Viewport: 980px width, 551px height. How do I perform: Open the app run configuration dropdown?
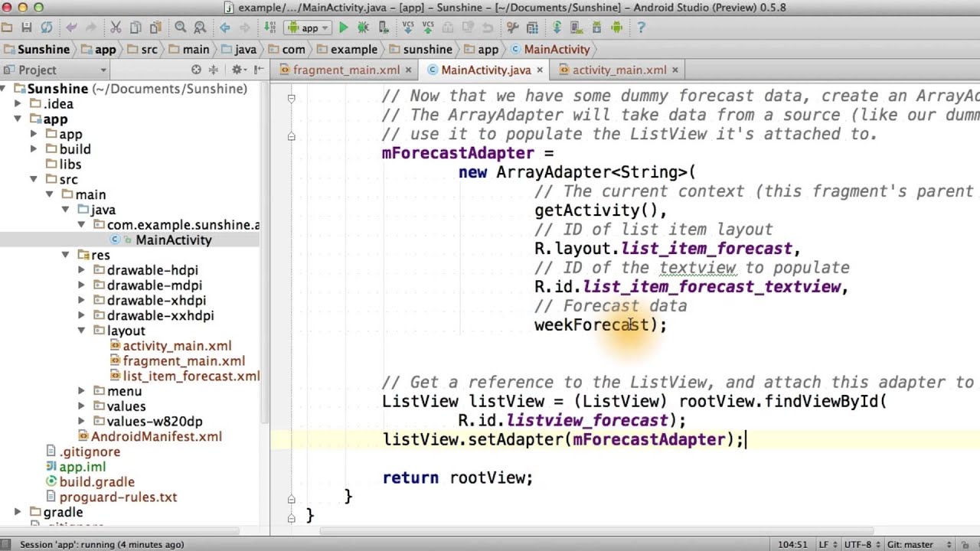pyautogui.click(x=308, y=28)
